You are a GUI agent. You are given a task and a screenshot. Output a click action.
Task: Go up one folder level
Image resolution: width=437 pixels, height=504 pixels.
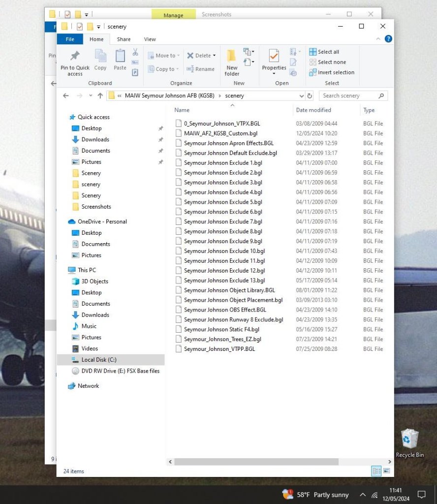click(x=100, y=96)
